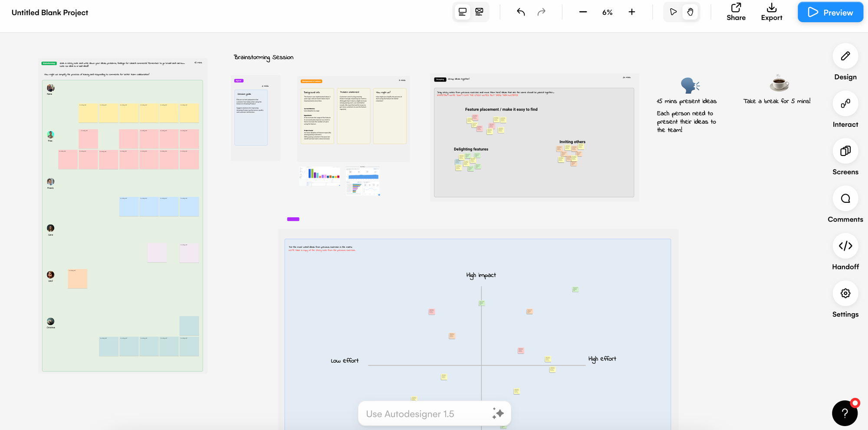Click the 6% zoom level value
This screenshot has height=430, width=868.
click(x=607, y=13)
